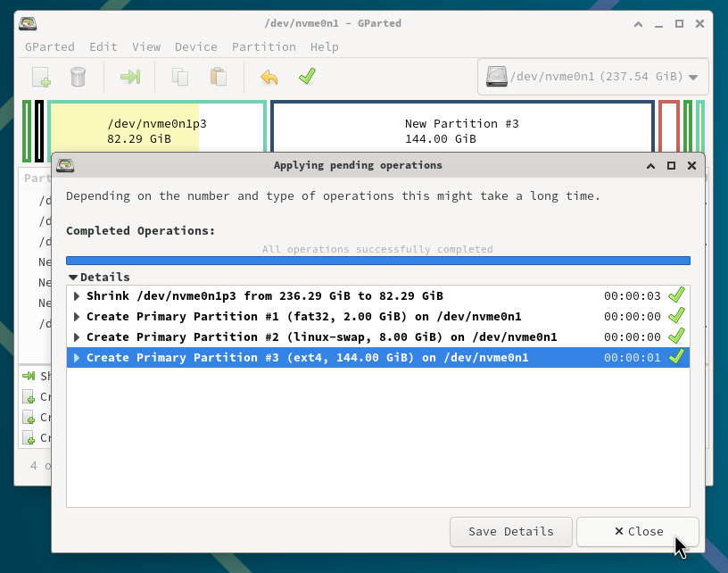Expand the Shrink /dev/nvme0n1p3 operation details
Image resolution: width=728 pixels, height=573 pixels.
click(77, 295)
